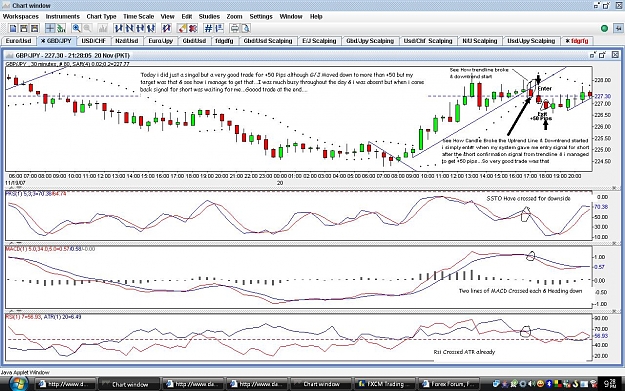625x391 pixels.
Task: Click 'Rsi Crossed ATR already' note
Action: click(464, 352)
